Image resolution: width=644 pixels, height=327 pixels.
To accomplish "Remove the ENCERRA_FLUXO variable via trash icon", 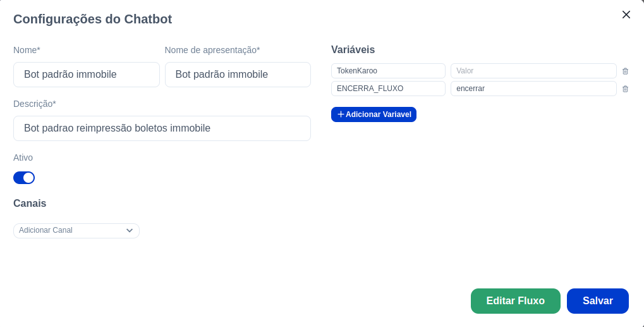I will [625, 89].
